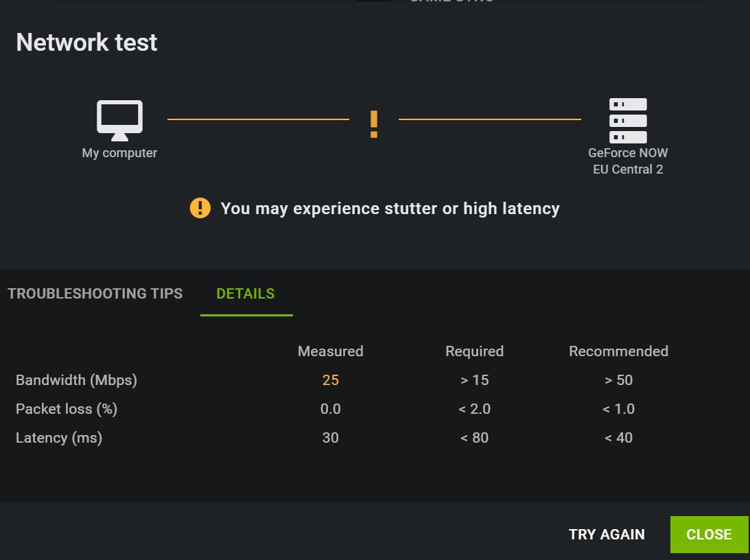Click the measured bandwidth value 25
This screenshot has width=750, height=560.
coord(330,380)
